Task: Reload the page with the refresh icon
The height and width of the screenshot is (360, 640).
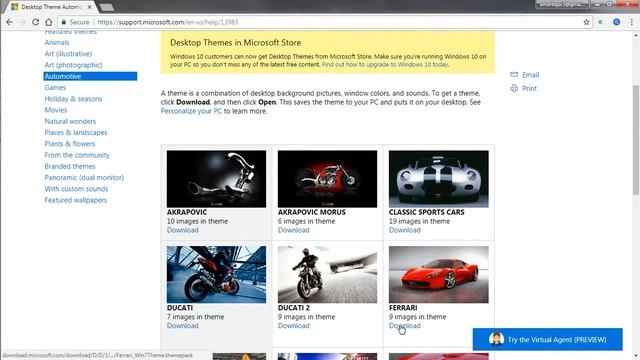Action: pyautogui.click(x=36, y=22)
